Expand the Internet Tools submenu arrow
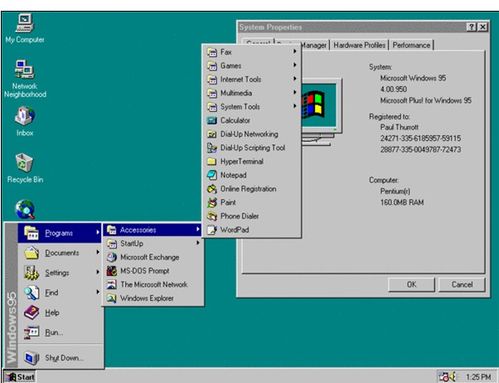 [x=295, y=79]
